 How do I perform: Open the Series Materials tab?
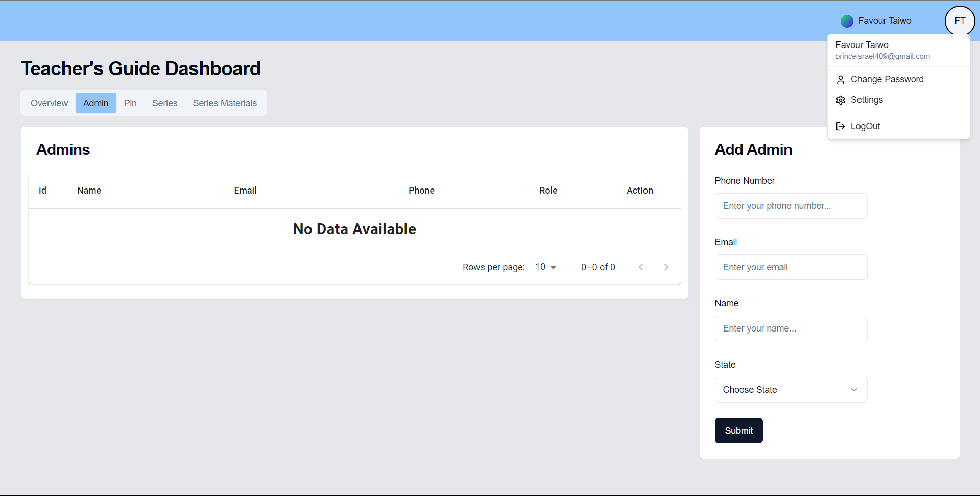coord(225,103)
